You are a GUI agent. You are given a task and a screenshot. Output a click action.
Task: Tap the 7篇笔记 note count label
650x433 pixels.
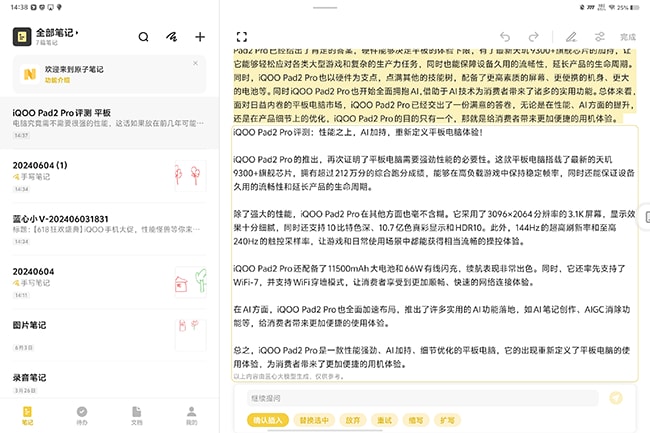pyautogui.click(x=46, y=43)
